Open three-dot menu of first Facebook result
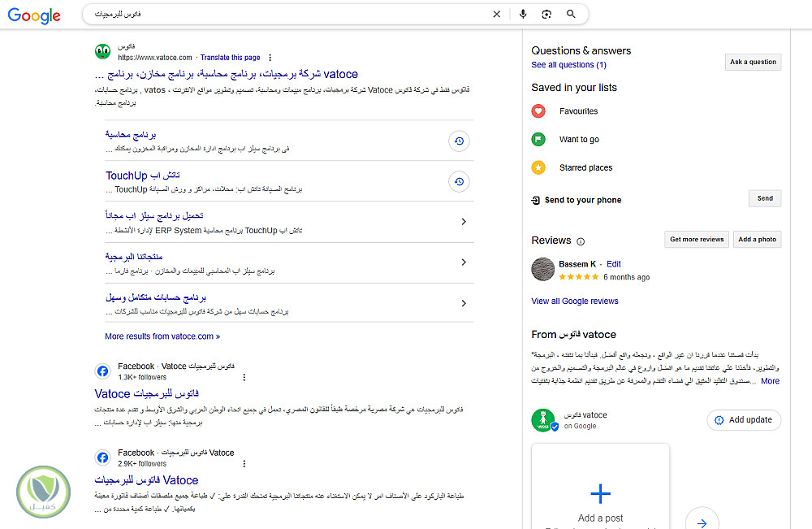Image resolution: width=812 pixels, height=529 pixels. 244,377
